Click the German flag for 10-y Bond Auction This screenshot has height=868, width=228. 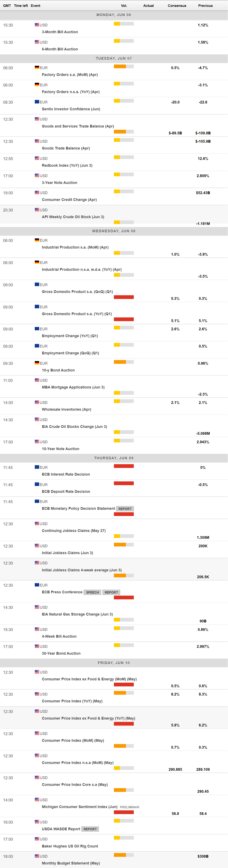(37, 363)
